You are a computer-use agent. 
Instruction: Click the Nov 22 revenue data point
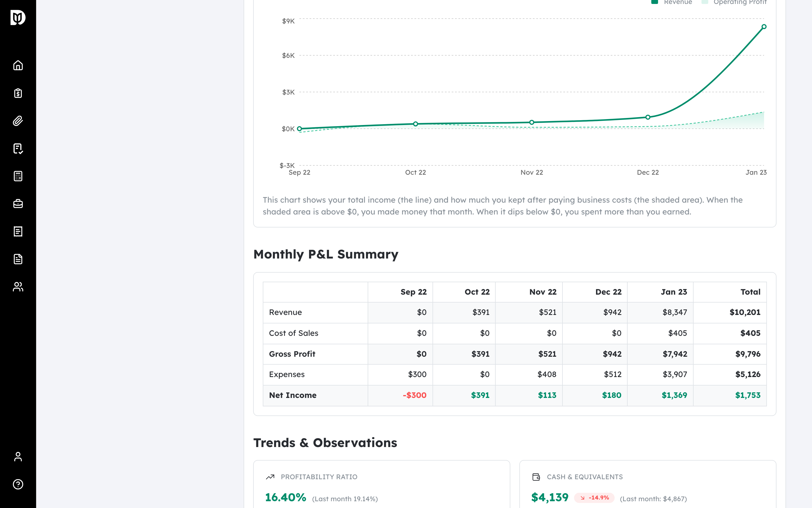pos(532,122)
